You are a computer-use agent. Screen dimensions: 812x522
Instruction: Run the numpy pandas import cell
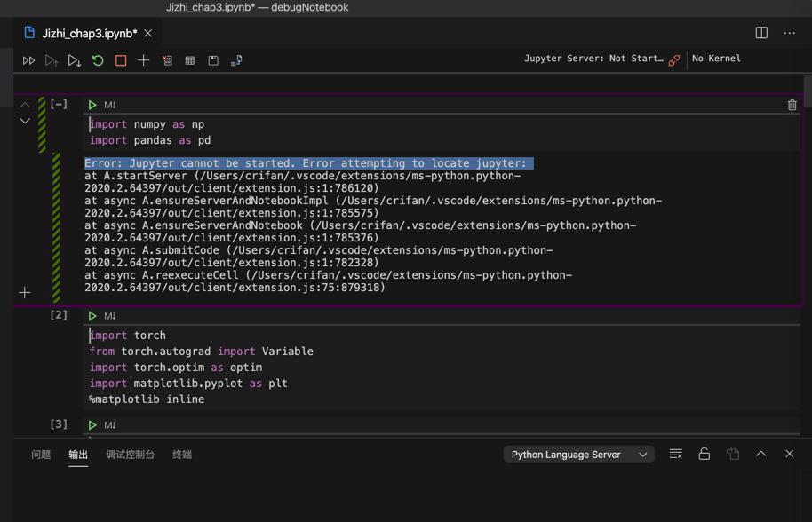(x=92, y=105)
